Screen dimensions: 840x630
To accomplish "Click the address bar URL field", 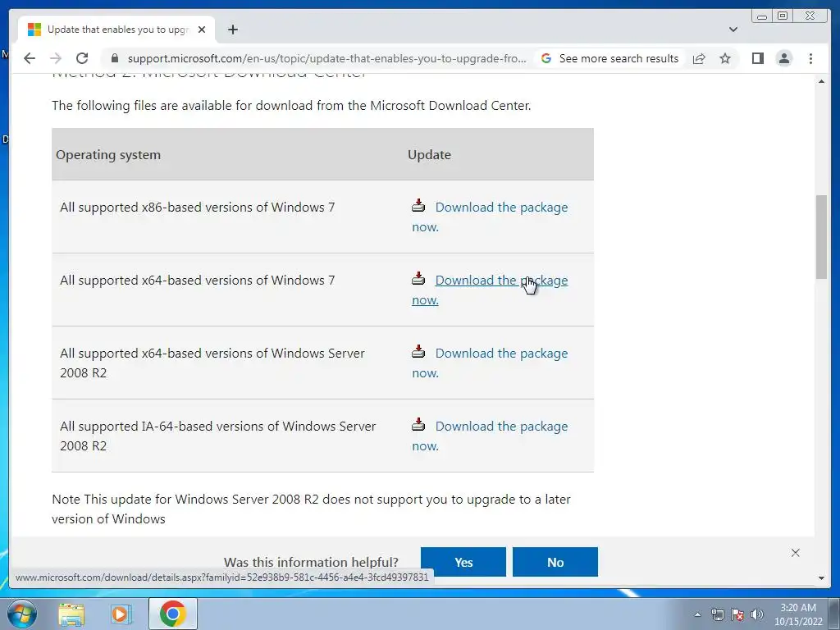I will [326, 58].
